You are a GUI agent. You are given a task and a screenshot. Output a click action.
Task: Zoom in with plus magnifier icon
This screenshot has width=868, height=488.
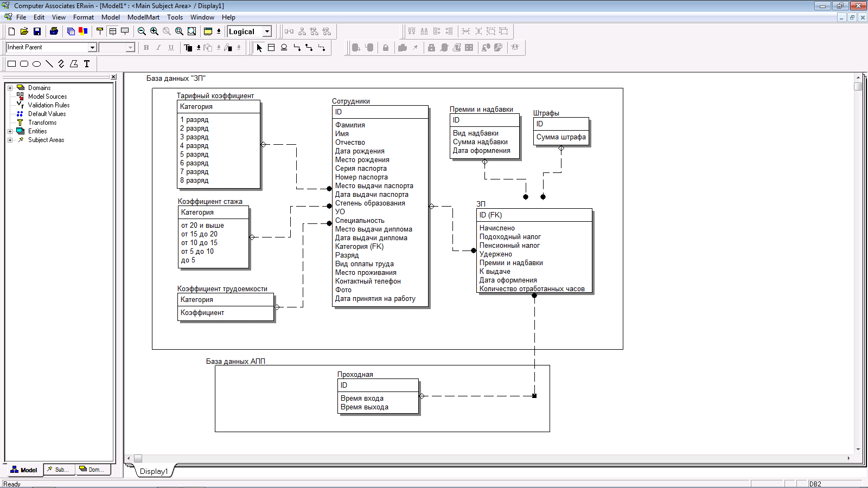[x=155, y=31]
